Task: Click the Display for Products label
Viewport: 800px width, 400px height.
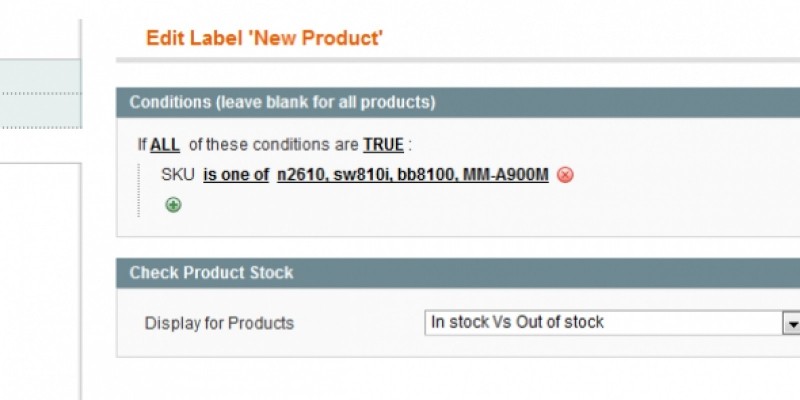Action: [220, 323]
